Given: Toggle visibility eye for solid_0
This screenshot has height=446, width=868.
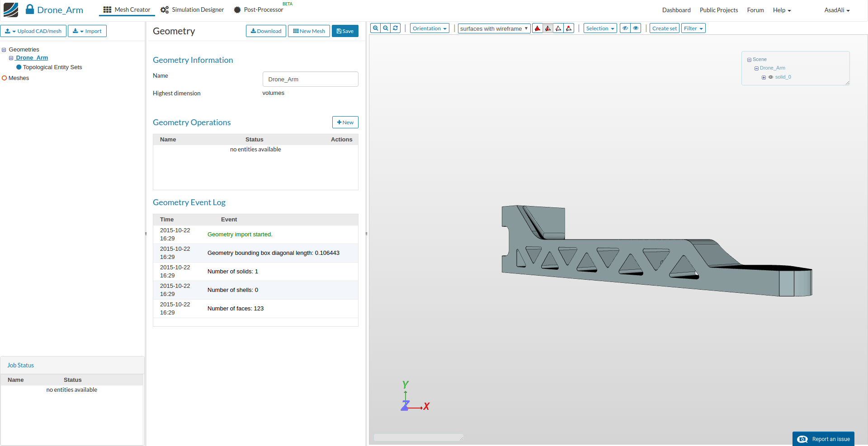Looking at the screenshot, I should tap(771, 77).
